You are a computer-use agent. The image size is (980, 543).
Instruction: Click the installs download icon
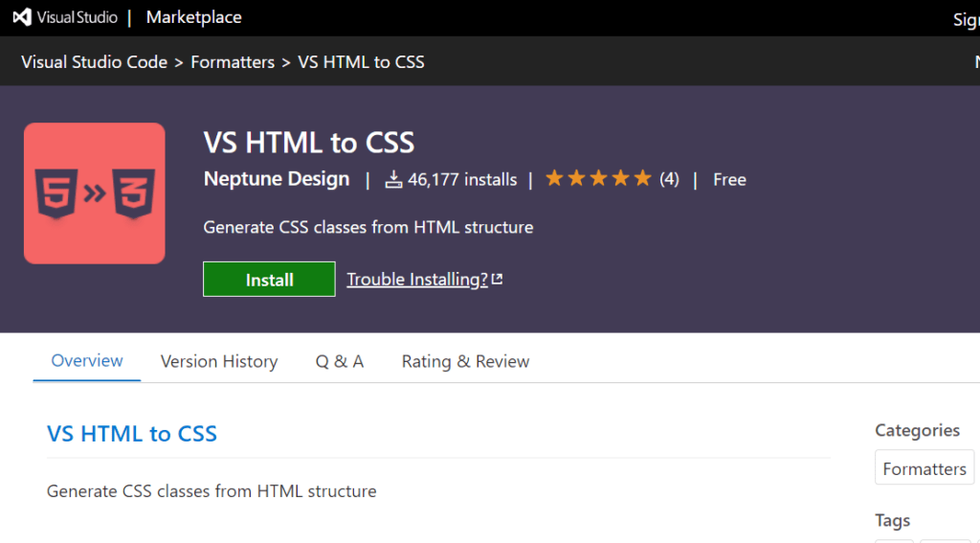click(393, 179)
